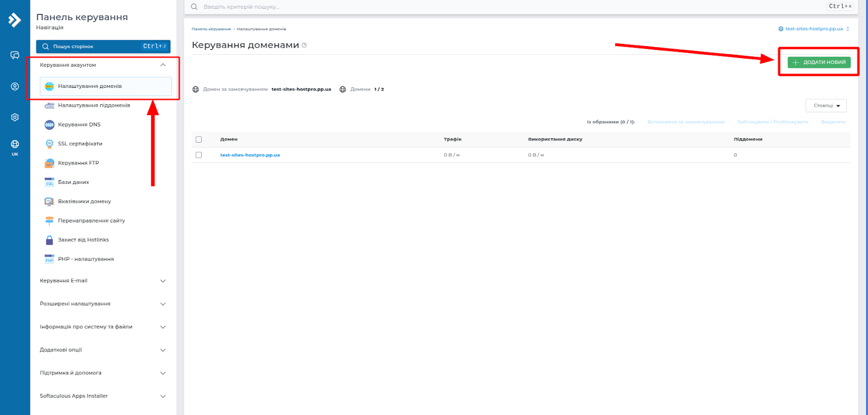
Task: Click the globe icon beside default domain
Action: (x=196, y=90)
